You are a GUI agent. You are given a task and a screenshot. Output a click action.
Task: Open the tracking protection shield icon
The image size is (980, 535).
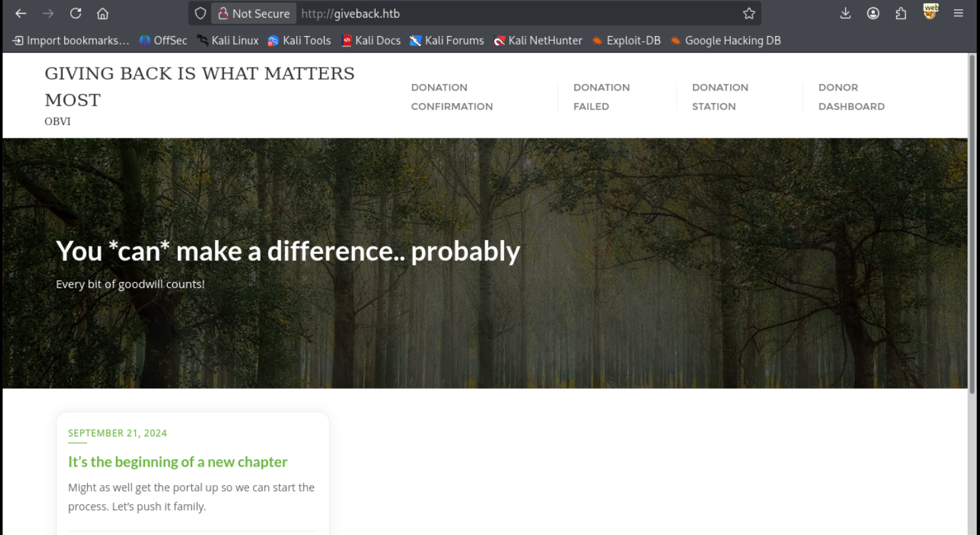pyautogui.click(x=201, y=13)
